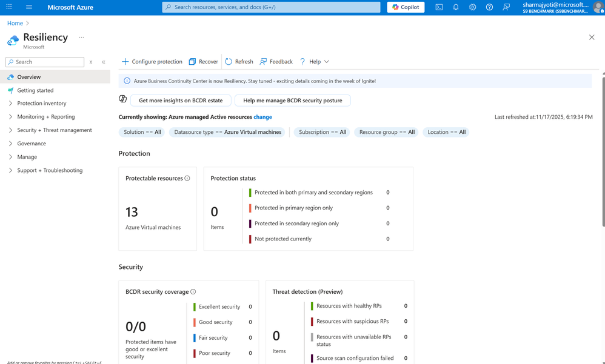Open the Help dropdown arrow in the toolbar
Image resolution: width=605 pixels, height=364 pixels.
[326, 62]
